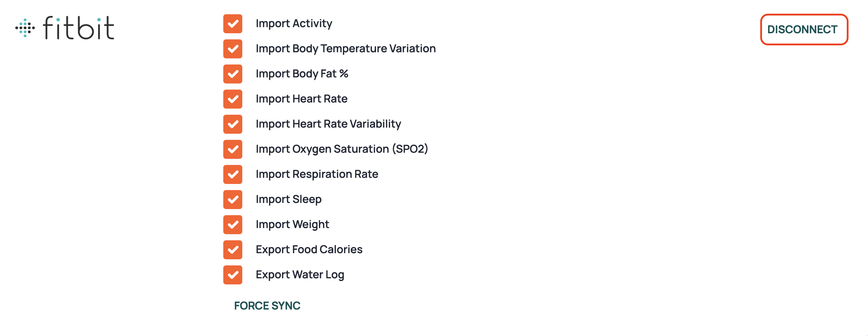Viewport: 868px width, 336px height.
Task: Click the Import Activity label text
Action: click(294, 23)
